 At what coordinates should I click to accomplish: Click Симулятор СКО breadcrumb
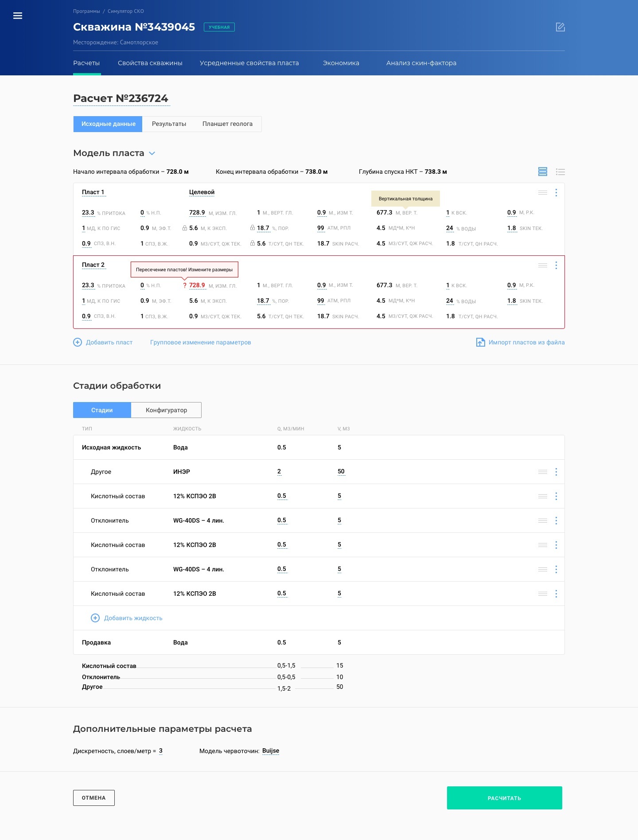pyautogui.click(x=126, y=11)
